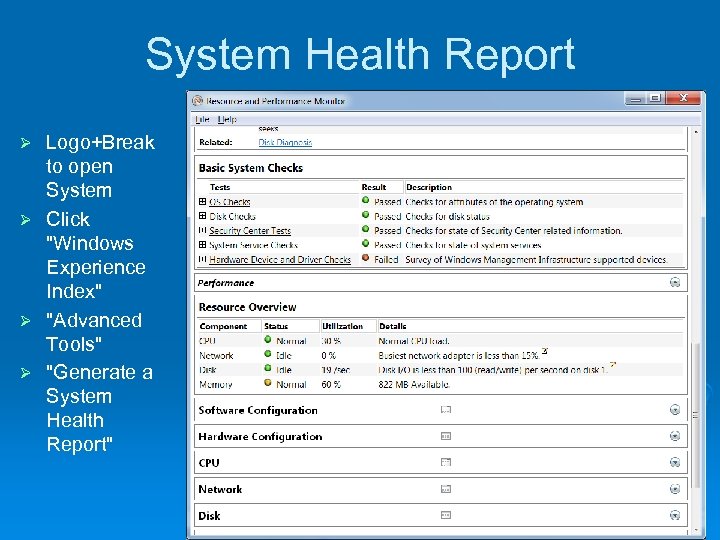Click the Disk Checks test name
The image size is (720, 540).
pyautogui.click(x=232, y=216)
